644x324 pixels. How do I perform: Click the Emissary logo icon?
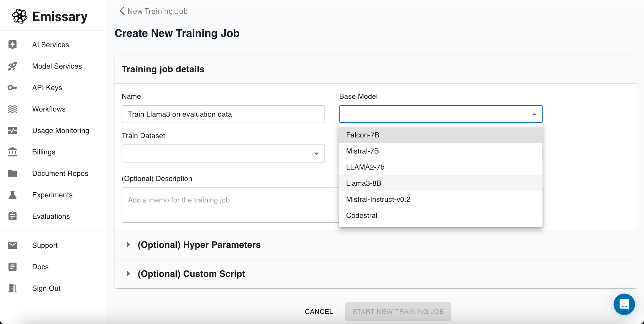(x=20, y=16)
